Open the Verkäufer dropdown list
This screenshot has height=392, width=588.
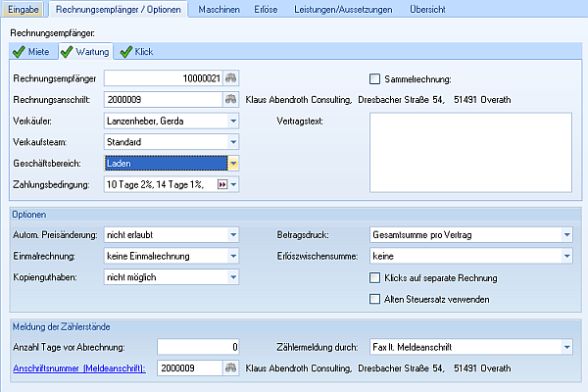coord(233,121)
